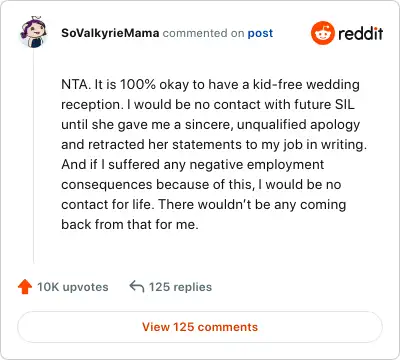400x360 pixels.
Task: Upvote using the orange up arrow
Action: point(25,287)
